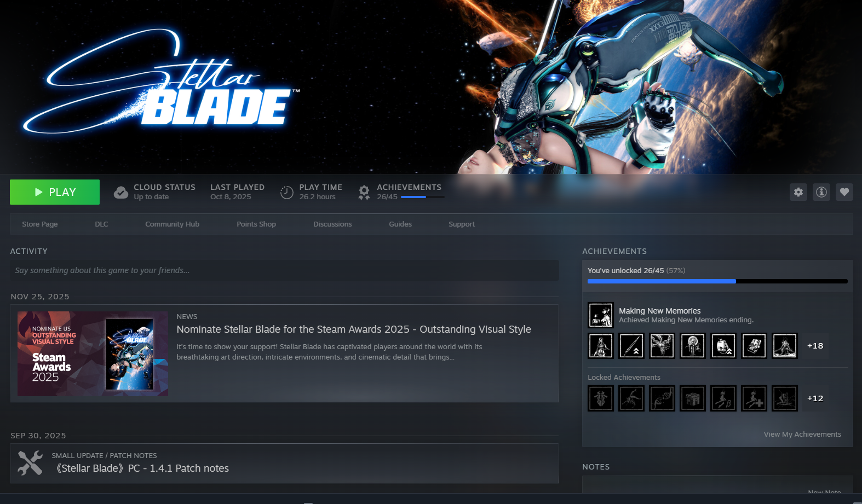This screenshot has height=504, width=862.
Task: Open the Steam Awards 2025 news thumbnail
Action: tap(93, 354)
